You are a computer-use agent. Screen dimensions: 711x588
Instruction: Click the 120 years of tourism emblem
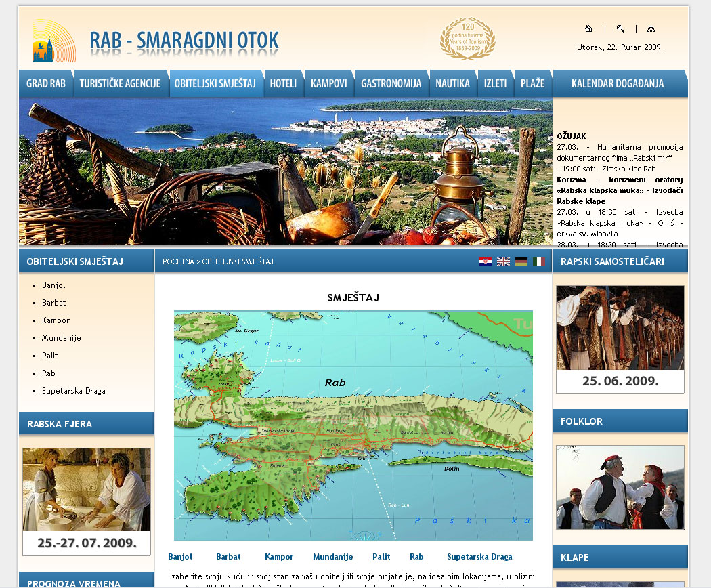tap(467, 39)
